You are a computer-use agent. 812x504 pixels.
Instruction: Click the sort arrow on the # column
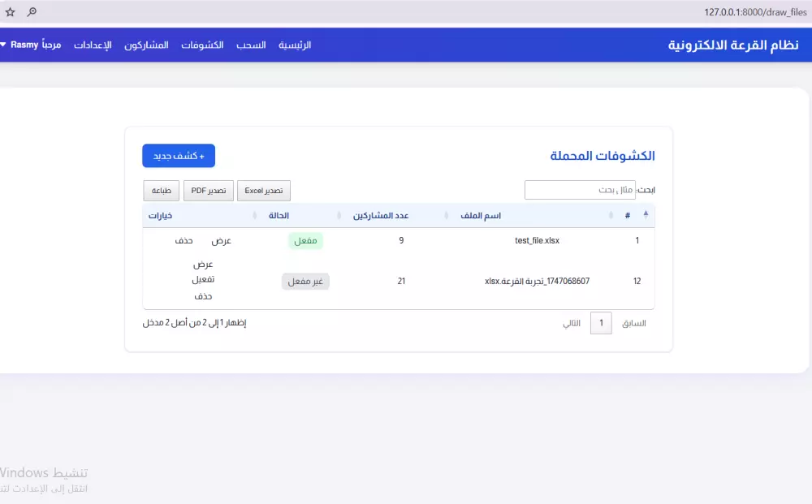[646, 213]
